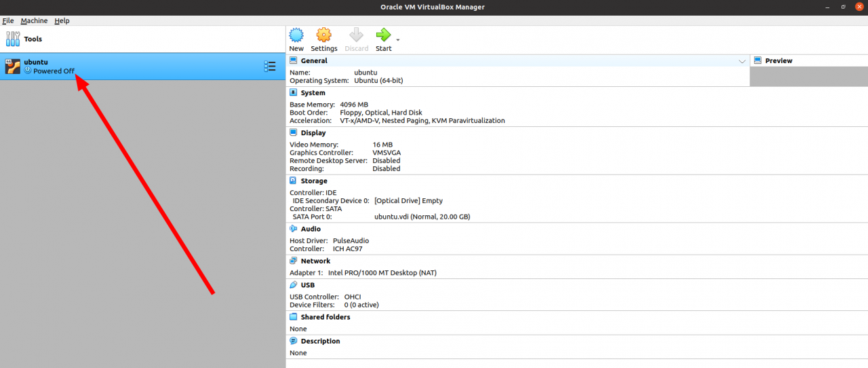
Task: Collapse the General section chevron
Action: pyautogui.click(x=742, y=61)
